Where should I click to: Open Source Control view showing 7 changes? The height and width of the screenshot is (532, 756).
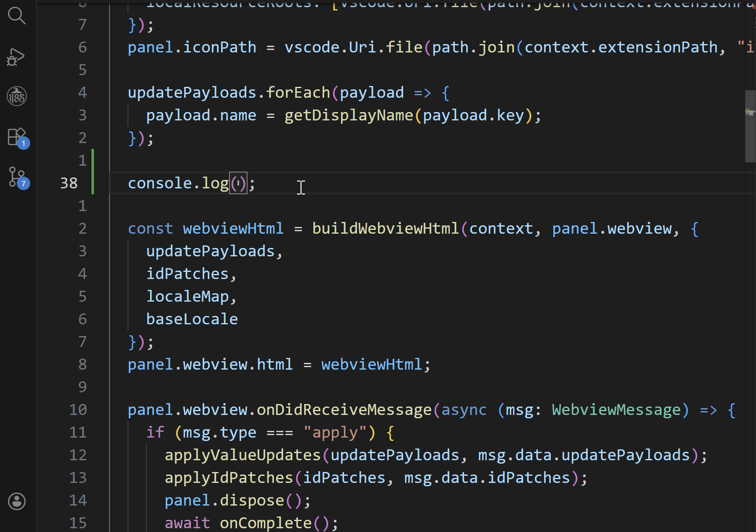click(17, 177)
